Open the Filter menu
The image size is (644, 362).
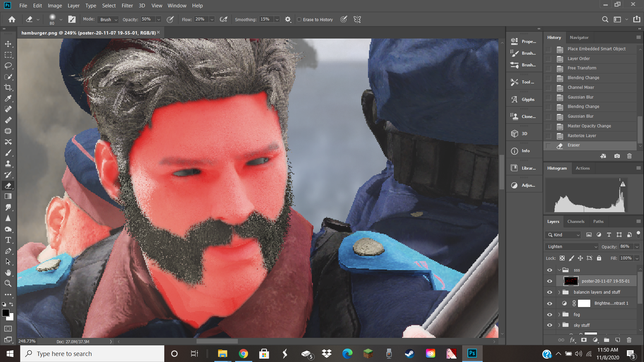point(127,6)
